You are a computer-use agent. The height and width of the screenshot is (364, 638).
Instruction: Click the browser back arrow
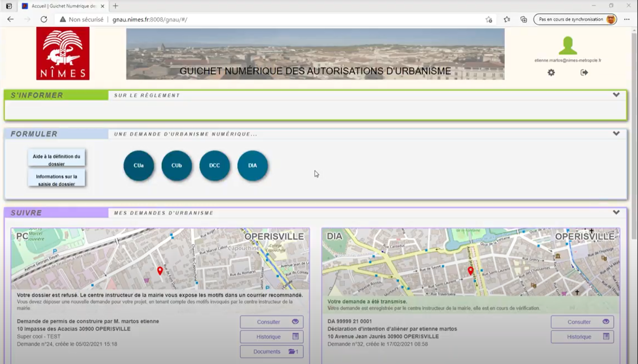10,20
